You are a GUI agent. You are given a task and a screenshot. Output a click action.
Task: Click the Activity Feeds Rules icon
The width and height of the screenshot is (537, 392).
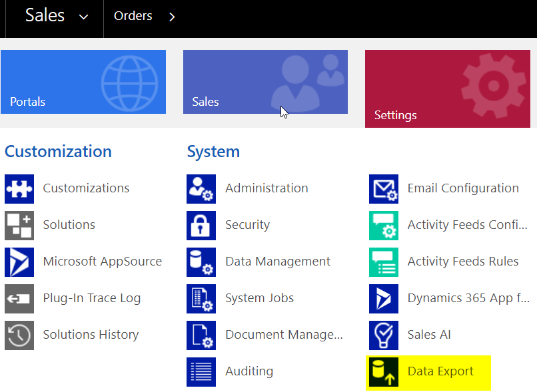[384, 262]
